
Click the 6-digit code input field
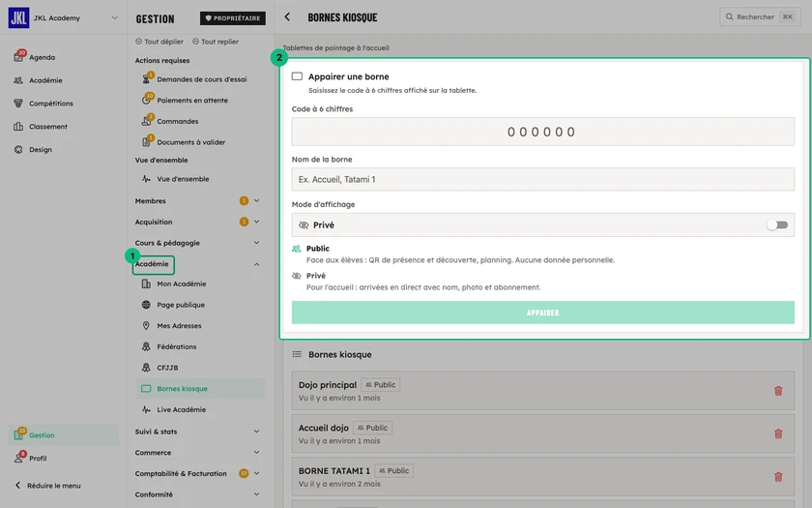542,132
